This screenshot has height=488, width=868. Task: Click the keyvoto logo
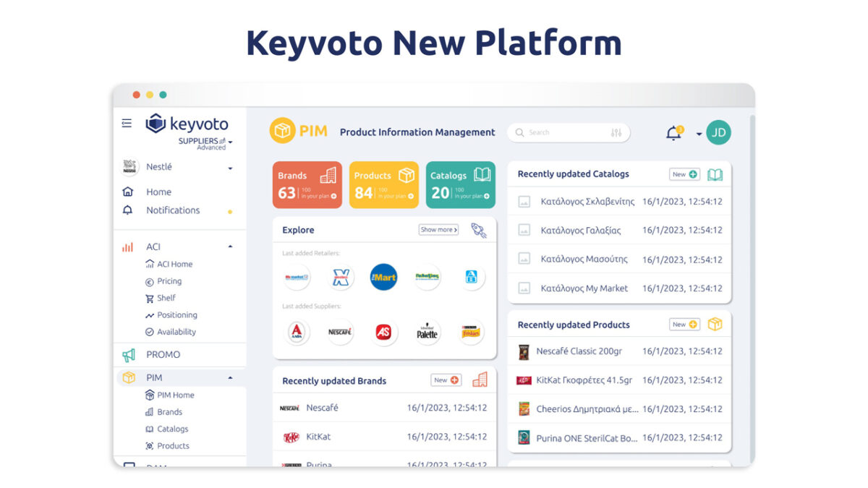pos(187,124)
